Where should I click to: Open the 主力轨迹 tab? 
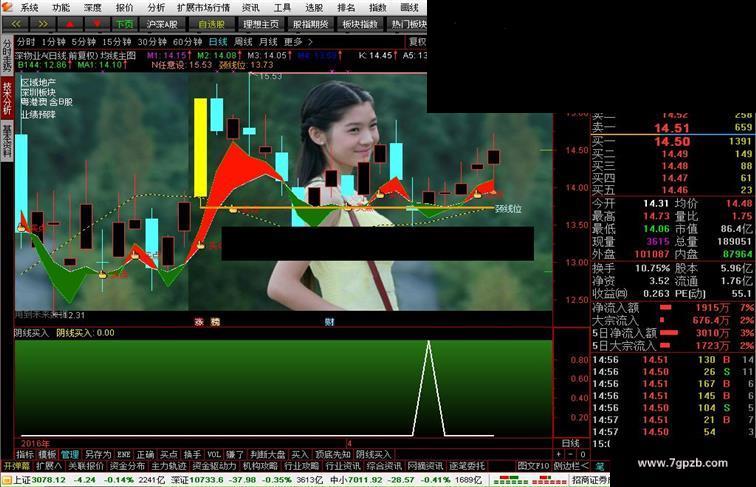tap(169, 466)
